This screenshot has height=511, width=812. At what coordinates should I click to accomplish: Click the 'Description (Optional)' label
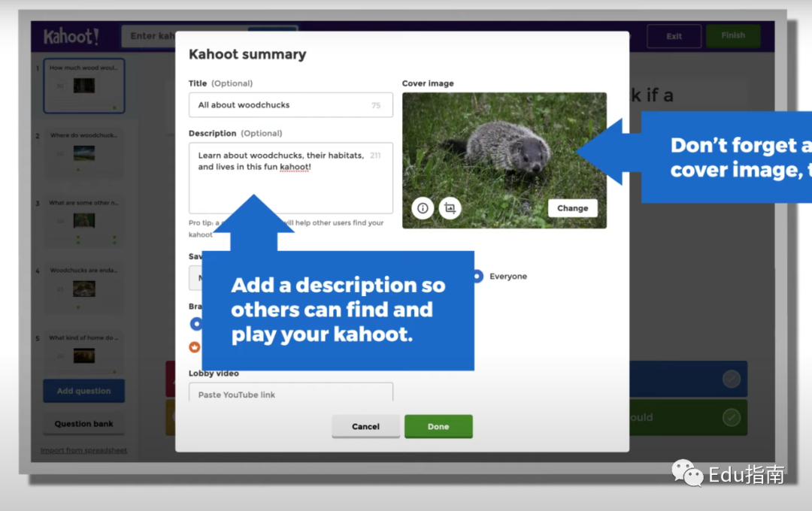(235, 133)
